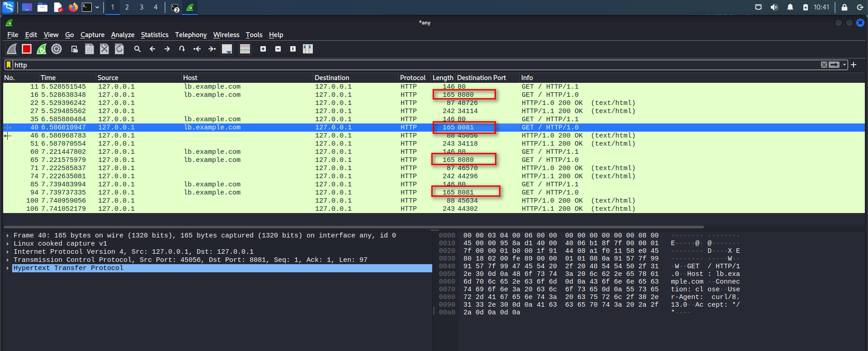Viewport: 868px width, 351px height.
Task: Select packet 65 with port 8080
Action: pos(434,160)
